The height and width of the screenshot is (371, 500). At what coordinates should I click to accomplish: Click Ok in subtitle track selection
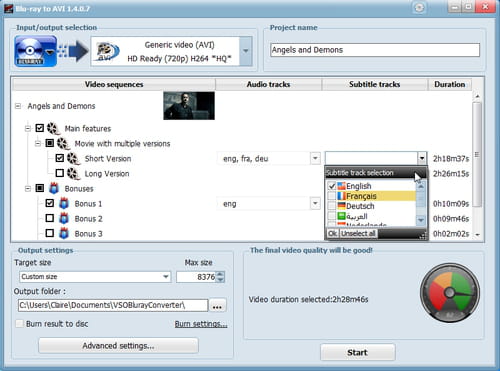[x=332, y=233]
